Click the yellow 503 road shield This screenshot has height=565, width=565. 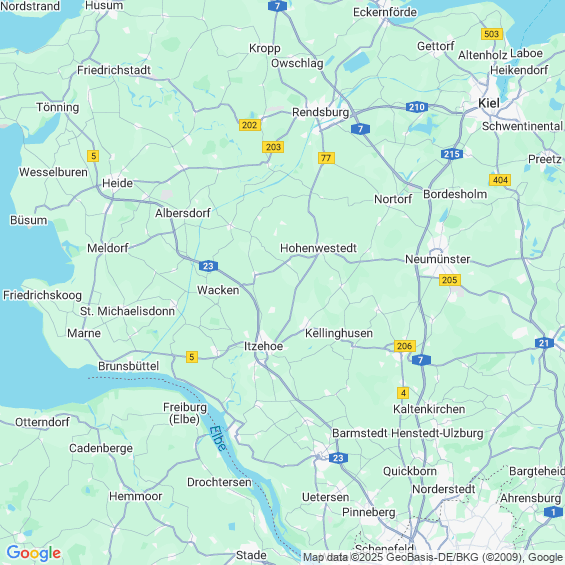492,34
